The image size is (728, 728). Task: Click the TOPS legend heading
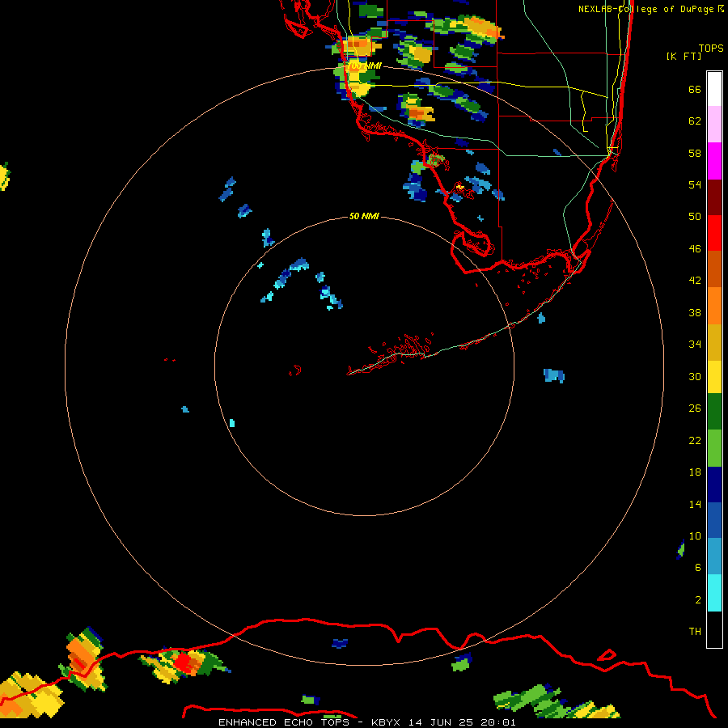[x=711, y=49]
